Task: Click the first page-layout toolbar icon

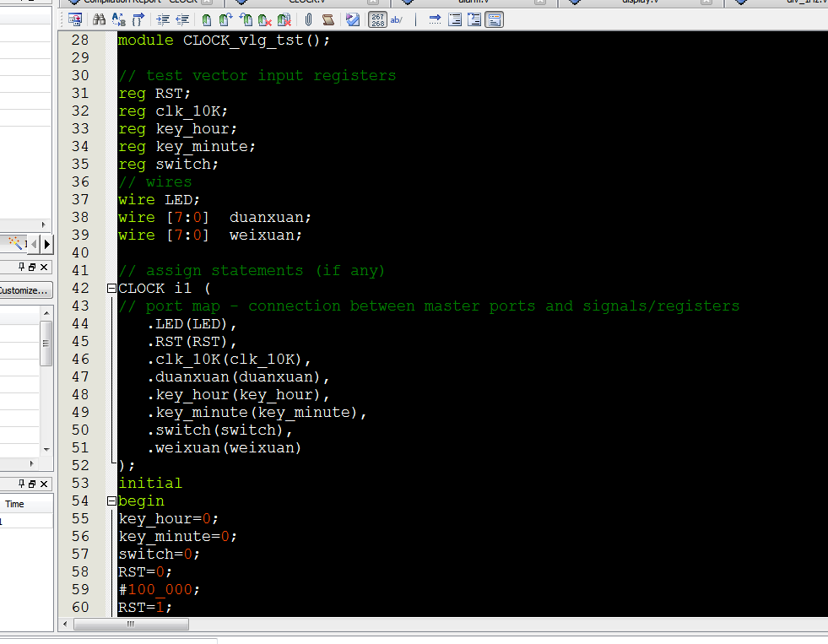Action: (455, 20)
